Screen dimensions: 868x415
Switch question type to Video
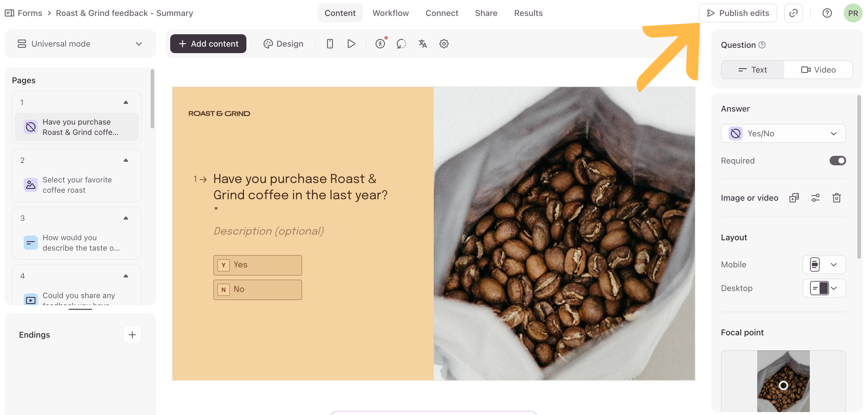(818, 70)
